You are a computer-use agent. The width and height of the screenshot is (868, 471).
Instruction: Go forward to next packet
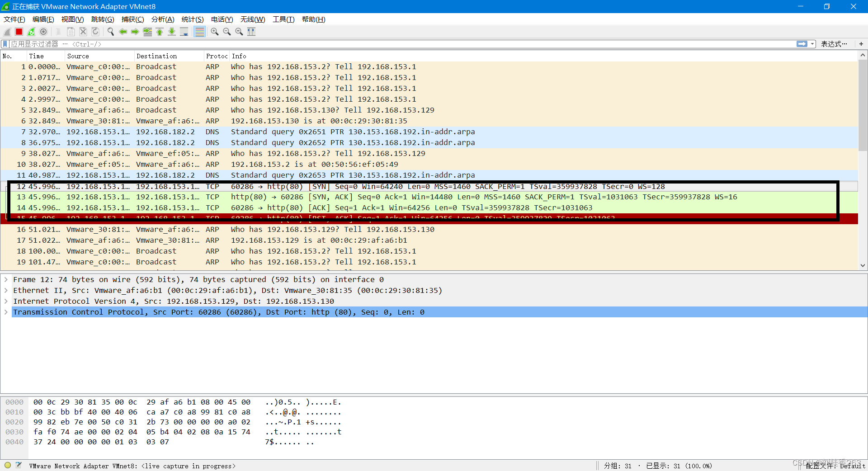(135, 32)
